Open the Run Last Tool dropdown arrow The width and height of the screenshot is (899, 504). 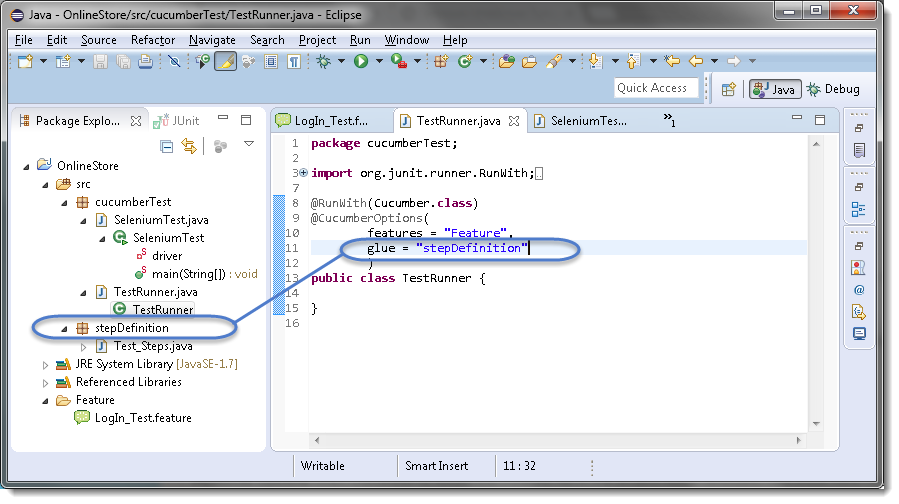417,61
